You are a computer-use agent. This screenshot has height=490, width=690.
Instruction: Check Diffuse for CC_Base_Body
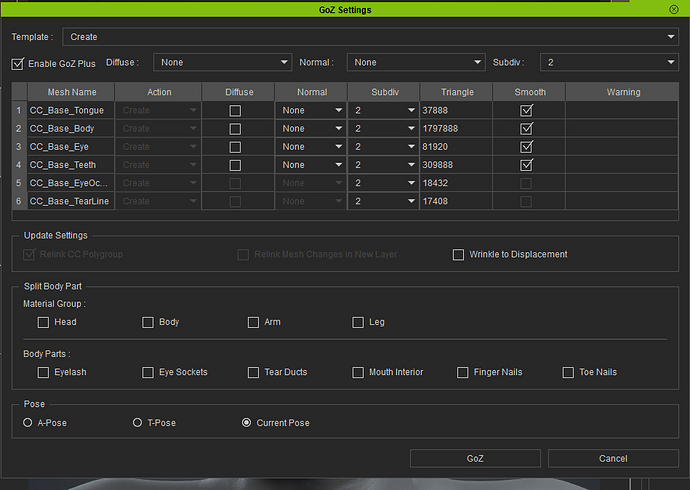tap(235, 129)
